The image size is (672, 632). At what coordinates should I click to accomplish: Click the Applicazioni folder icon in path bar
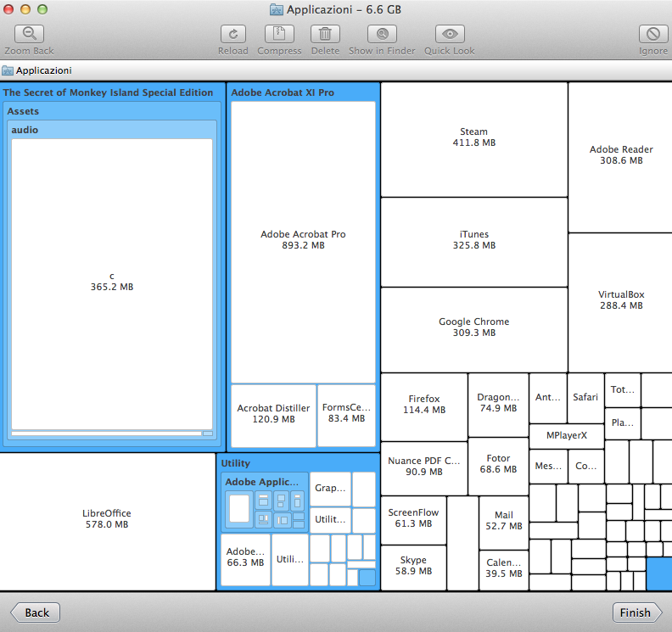point(8,70)
